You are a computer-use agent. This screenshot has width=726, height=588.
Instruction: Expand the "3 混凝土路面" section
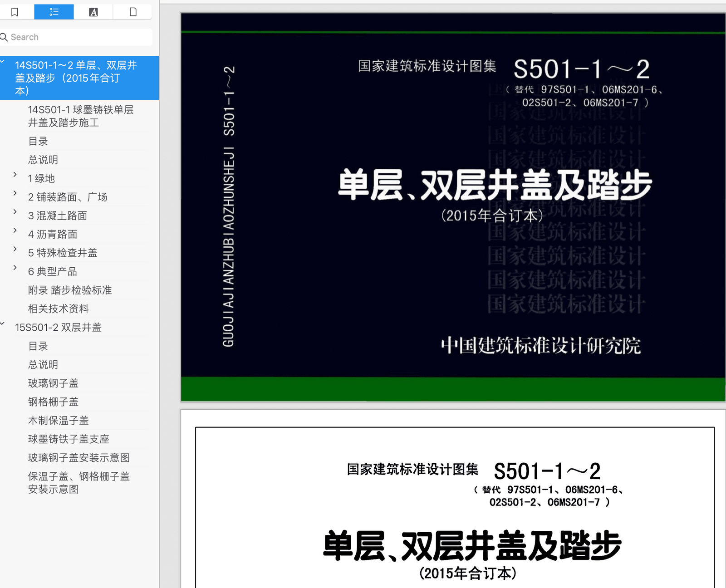(x=15, y=211)
